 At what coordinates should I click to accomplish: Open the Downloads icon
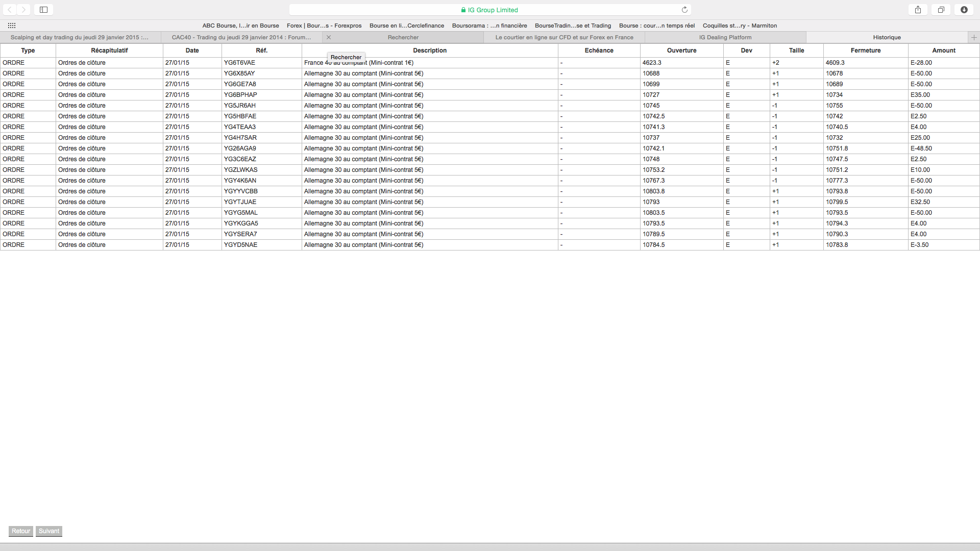964,10
